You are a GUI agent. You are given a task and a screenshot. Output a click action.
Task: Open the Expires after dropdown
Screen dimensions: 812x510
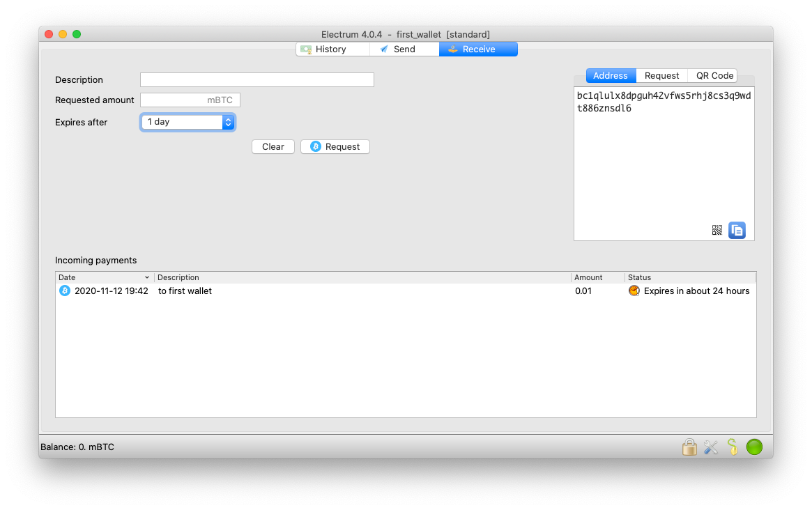coord(187,122)
